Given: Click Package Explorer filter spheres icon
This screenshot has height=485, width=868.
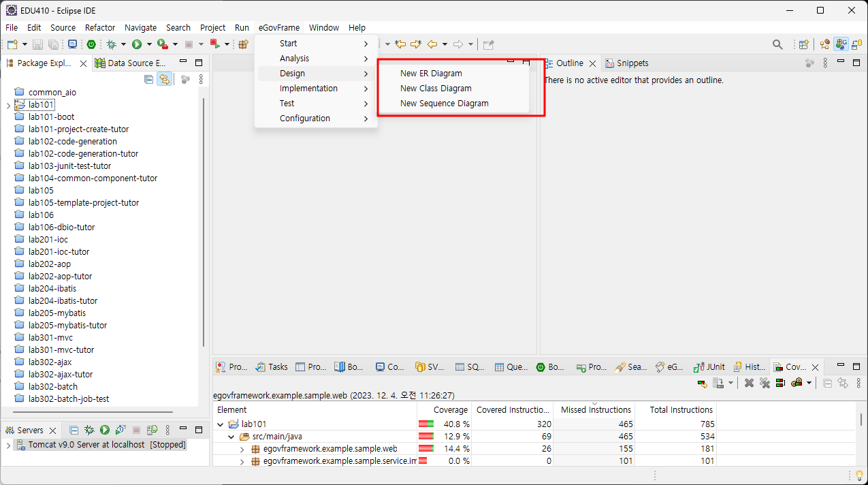Looking at the screenshot, I should (x=185, y=79).
